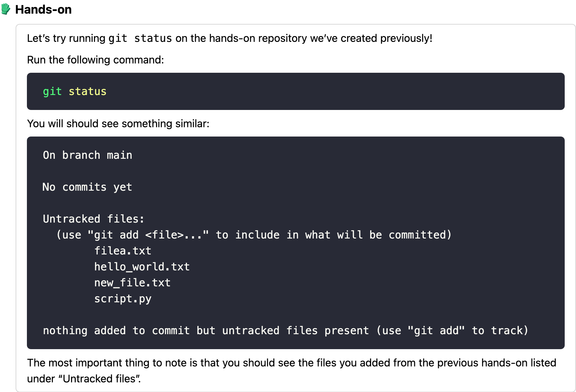Click the Untracked files: header in the output
Screen dimensions: 576x392
tap(93, 219)
